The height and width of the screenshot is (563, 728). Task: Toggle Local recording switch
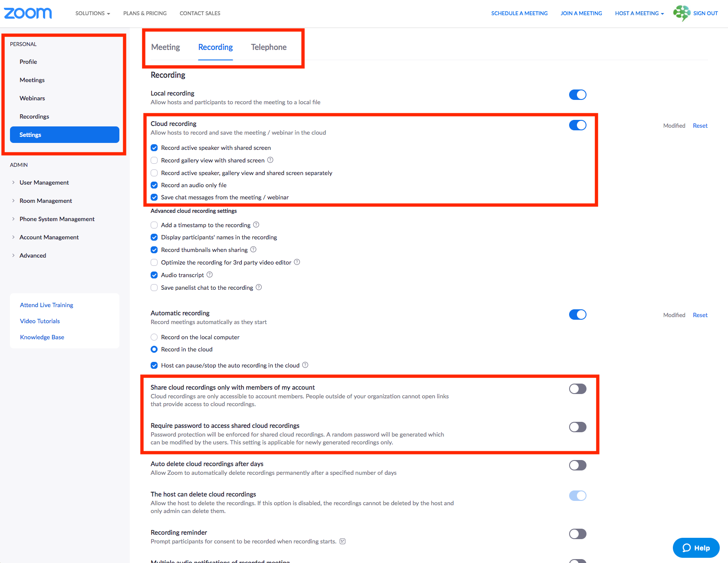click(x=578, y=95)
